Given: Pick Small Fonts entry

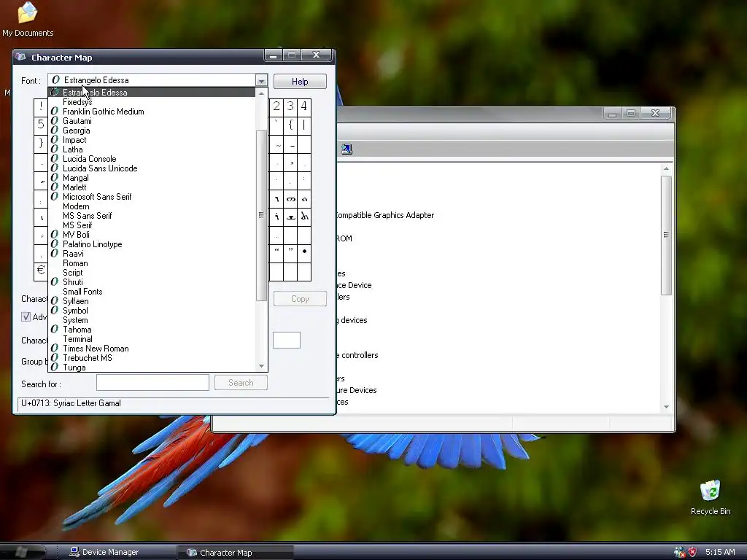Looking at the screenshot, I should tap(152, 292).
